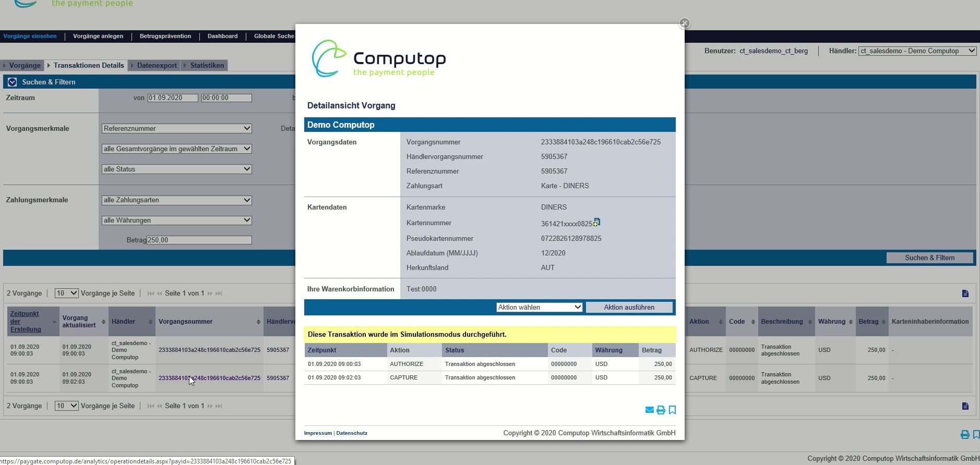Open the Referenznummer dropdown
Viewport: 980px width, 465px height.
click(176, 128)
